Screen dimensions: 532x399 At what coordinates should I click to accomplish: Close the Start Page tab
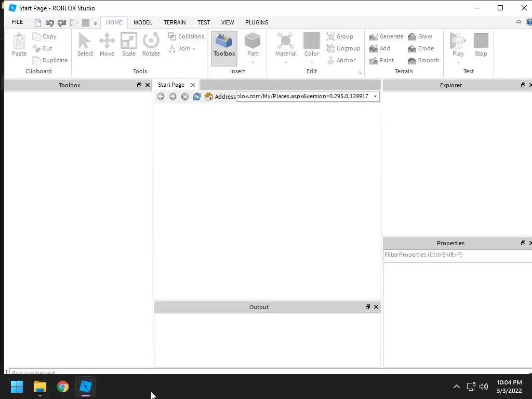[x=193, y=85]
